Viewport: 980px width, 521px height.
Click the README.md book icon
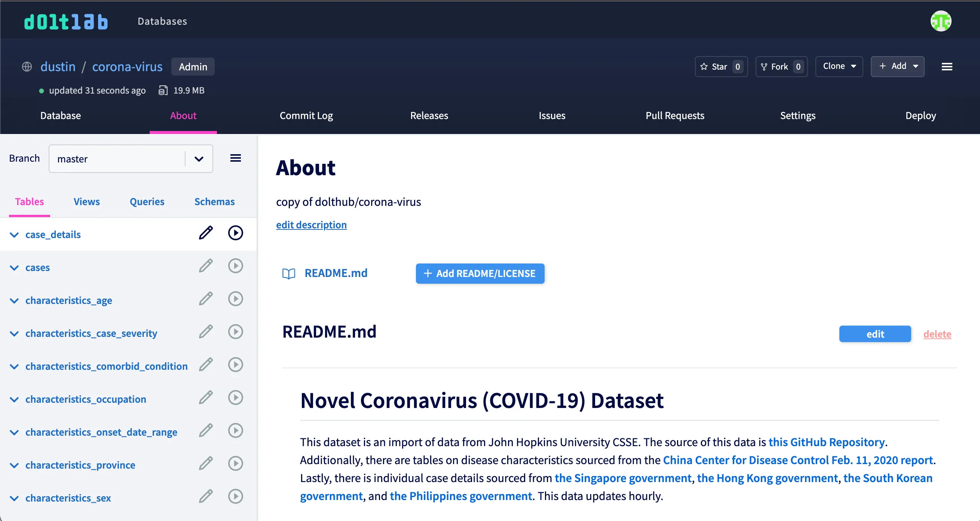coord(289,273)
